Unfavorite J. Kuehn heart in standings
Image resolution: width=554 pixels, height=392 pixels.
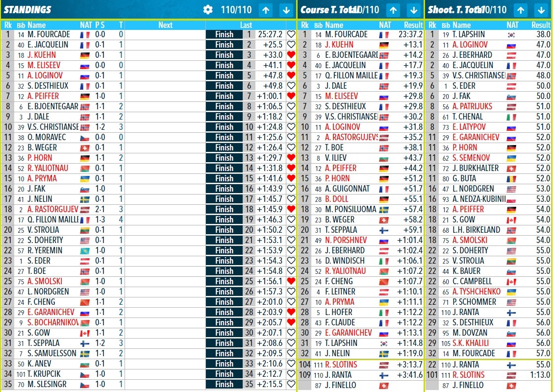291,55
